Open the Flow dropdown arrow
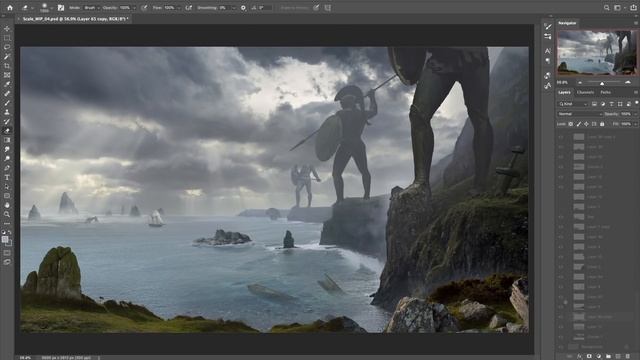 pyautogui.click(x=178, y=8)
